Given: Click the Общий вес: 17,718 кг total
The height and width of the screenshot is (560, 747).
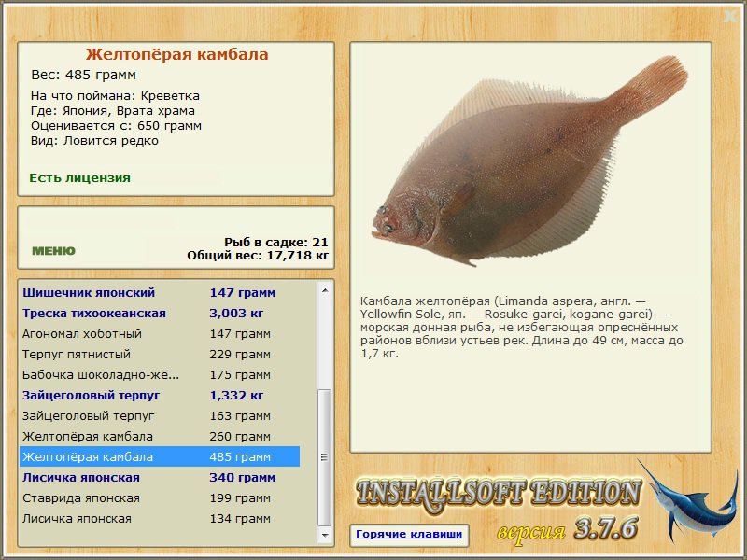Looking at the screenshot, I should (258, 256).
